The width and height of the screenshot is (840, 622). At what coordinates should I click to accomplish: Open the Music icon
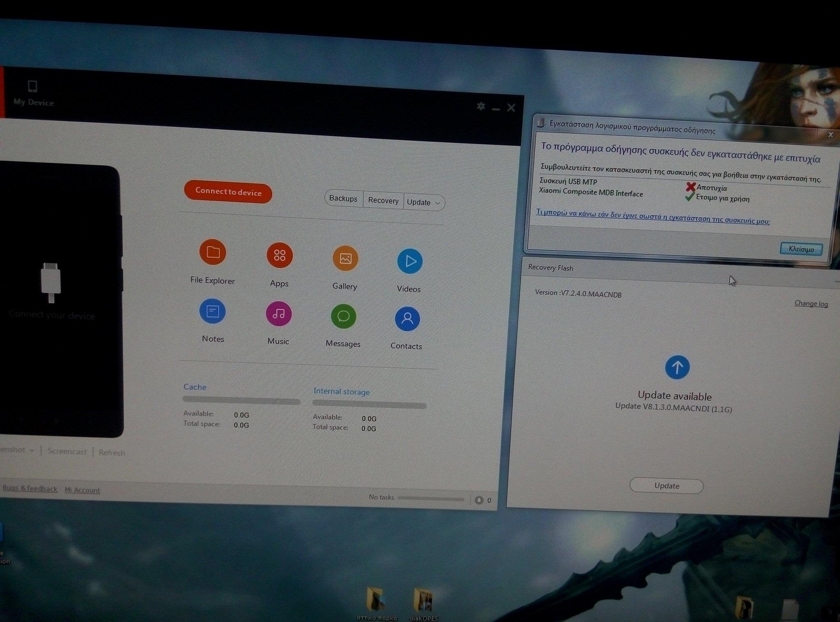click(x=278, y=314)
